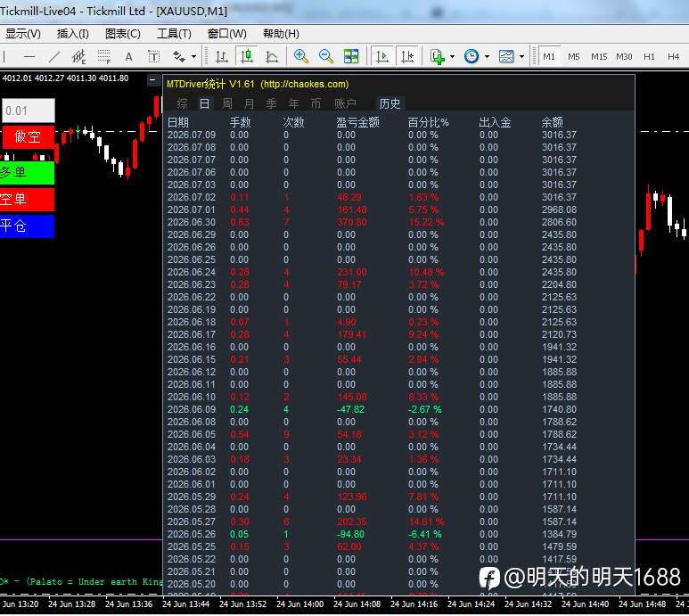Click the balance value 2968.08
Image resolution: width=689 pixels, height=616 pixels.
click(x=559, y=209)
